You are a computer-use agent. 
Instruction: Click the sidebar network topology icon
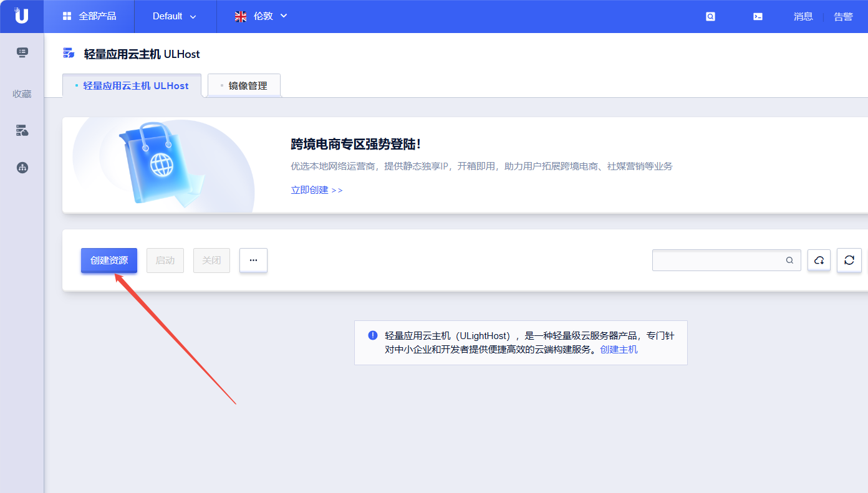tap(22, 167)
